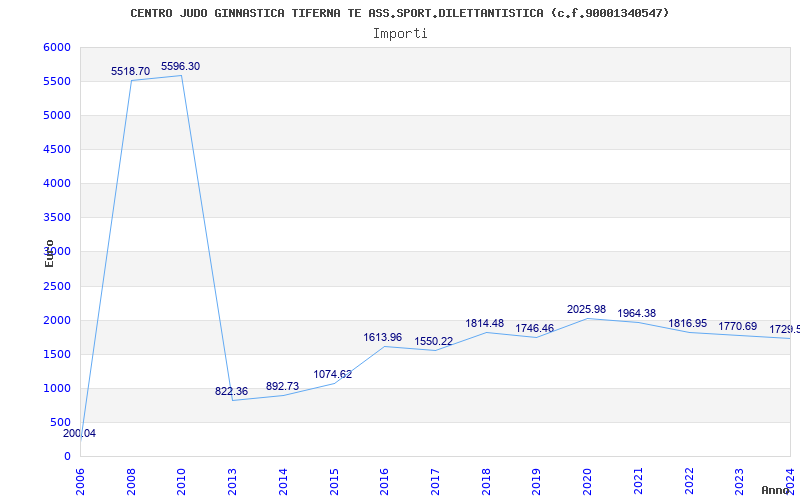The image size is (800, 500).
Task: Select the data label 1074.62
Action: pyautogui.click(x=333, y=374)
